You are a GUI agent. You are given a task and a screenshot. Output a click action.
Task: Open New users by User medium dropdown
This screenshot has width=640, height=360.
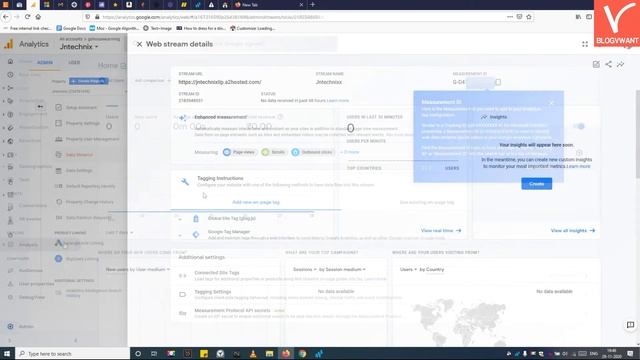point(138,269)
